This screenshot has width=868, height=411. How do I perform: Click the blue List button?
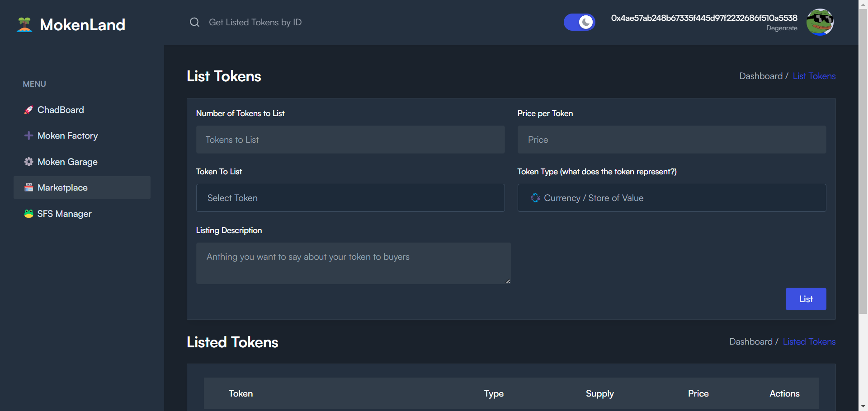[x=806, y=299]
